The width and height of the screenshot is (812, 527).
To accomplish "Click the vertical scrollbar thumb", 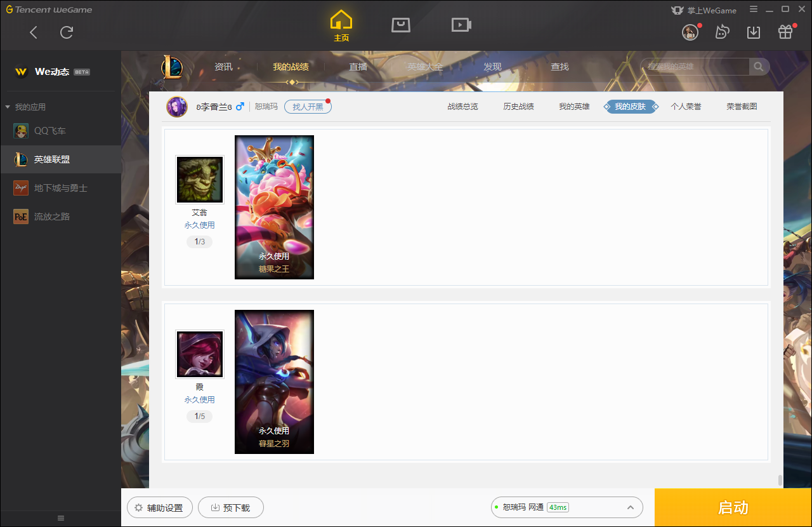I will [x=780, y=481].
